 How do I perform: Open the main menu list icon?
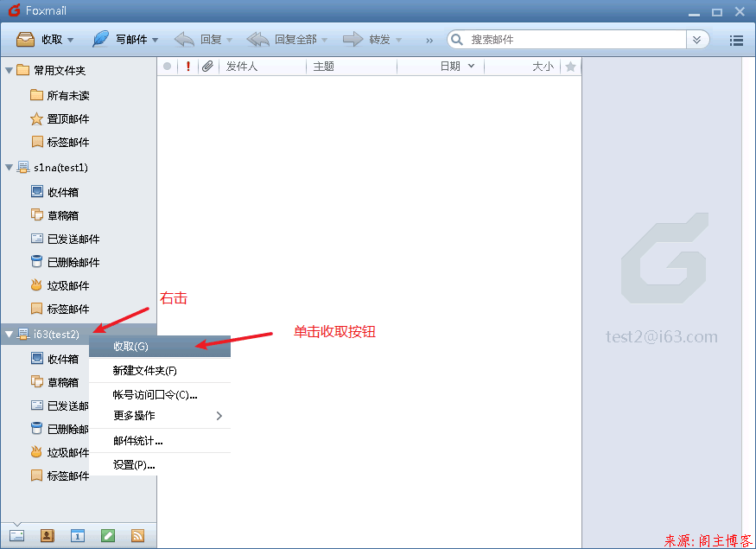point(736,41)
